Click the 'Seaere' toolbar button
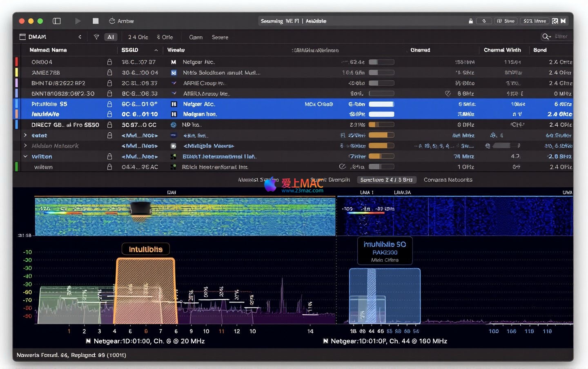The image size is (588, 369). pos(220,37)
